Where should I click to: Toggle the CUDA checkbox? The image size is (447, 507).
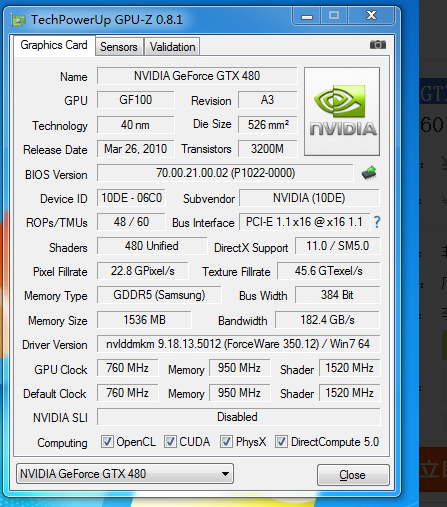pos(170,442)
